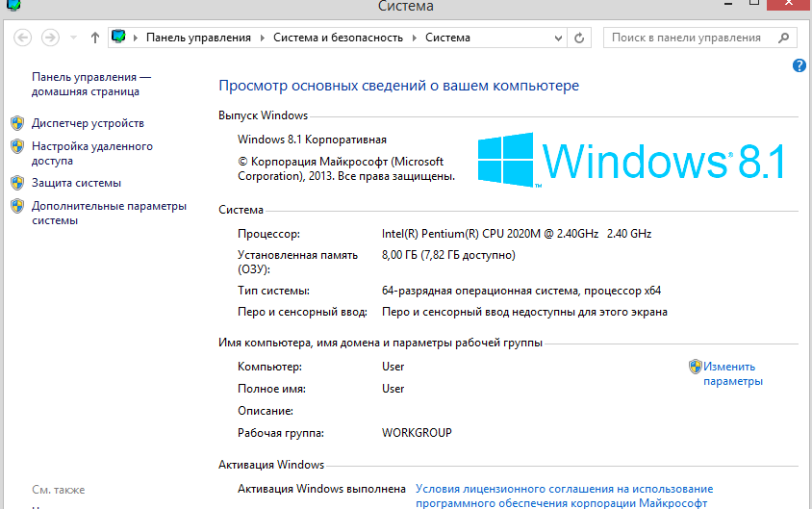Open the Microsoft license terms link
Image resolution: width=812 pixels, height=509 pixels.
tap(565, 496)
